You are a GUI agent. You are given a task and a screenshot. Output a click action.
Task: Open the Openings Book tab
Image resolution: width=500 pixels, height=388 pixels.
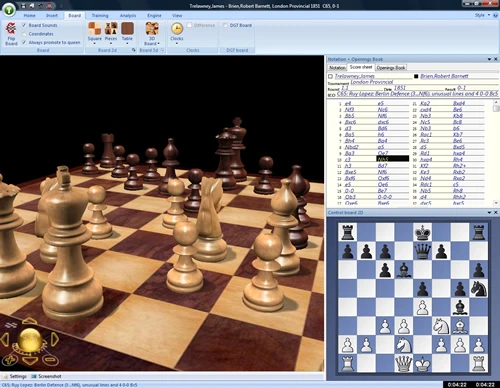[x=391, y=68]
